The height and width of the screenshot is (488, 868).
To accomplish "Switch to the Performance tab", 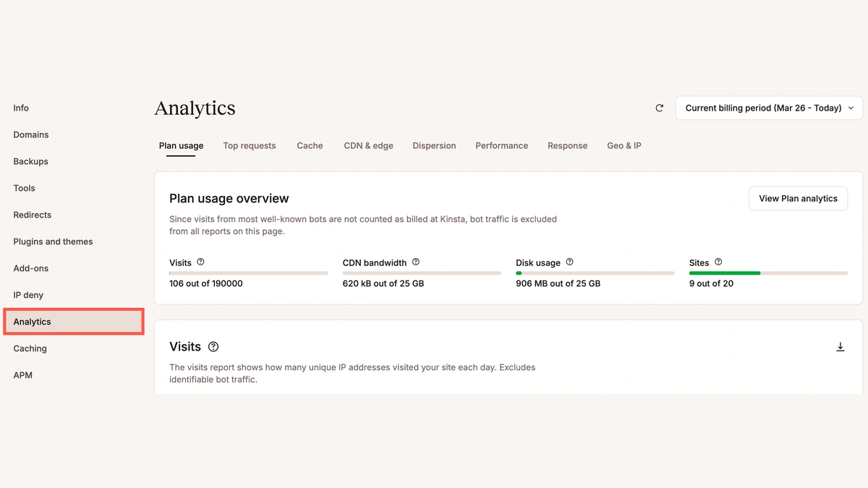I will tap(501, 145).
